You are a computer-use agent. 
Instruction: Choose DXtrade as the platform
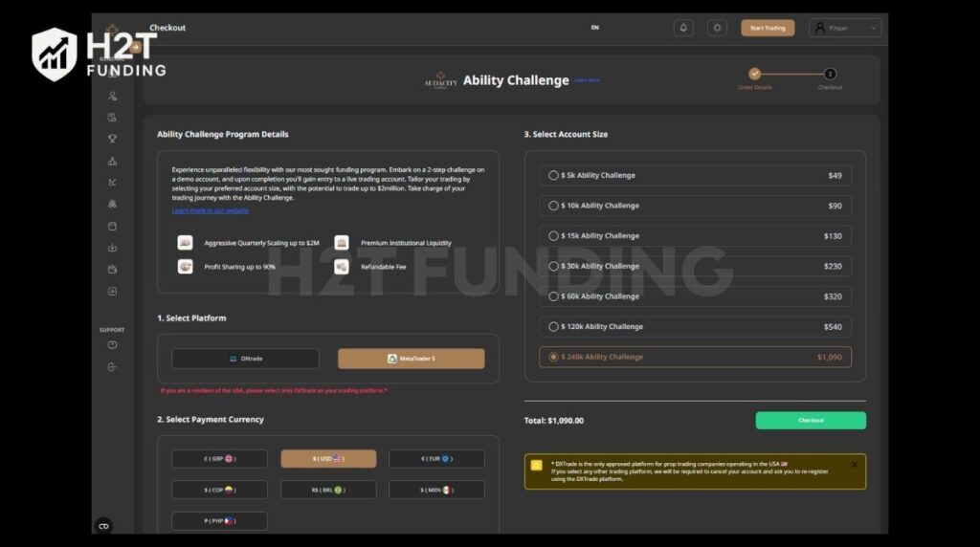pyautogui.click(x=245, y=359)
